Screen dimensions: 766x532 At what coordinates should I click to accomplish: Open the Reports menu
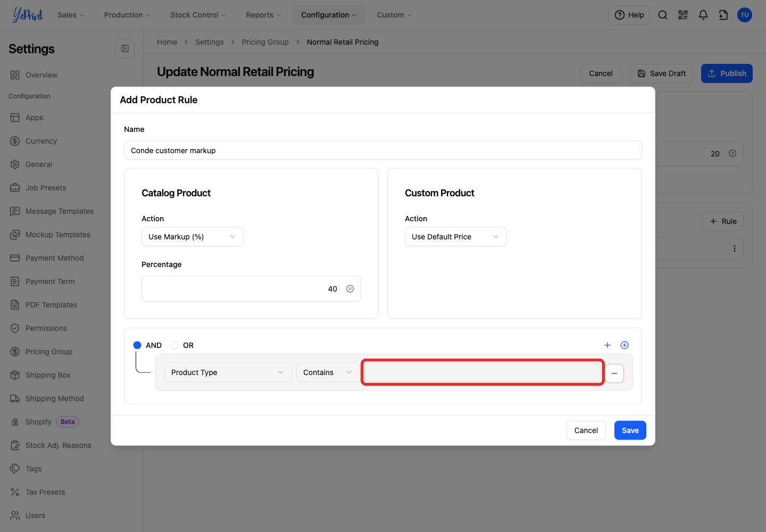click(263, 15)
